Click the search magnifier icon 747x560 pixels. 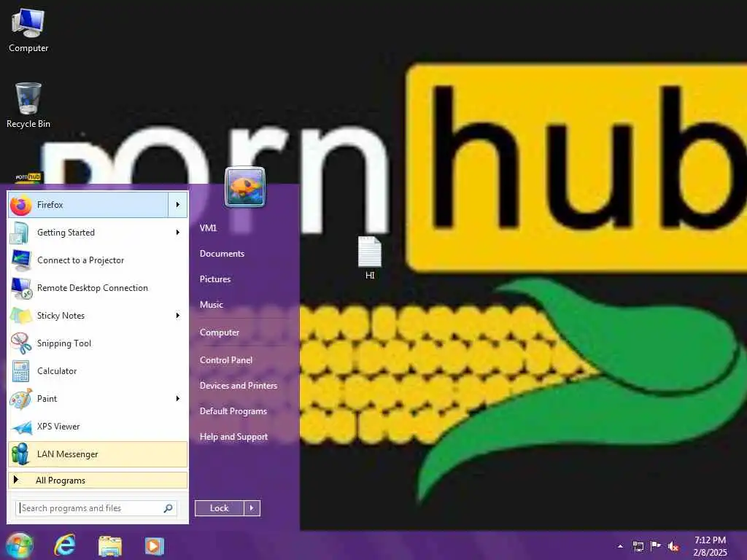[169, 508]
